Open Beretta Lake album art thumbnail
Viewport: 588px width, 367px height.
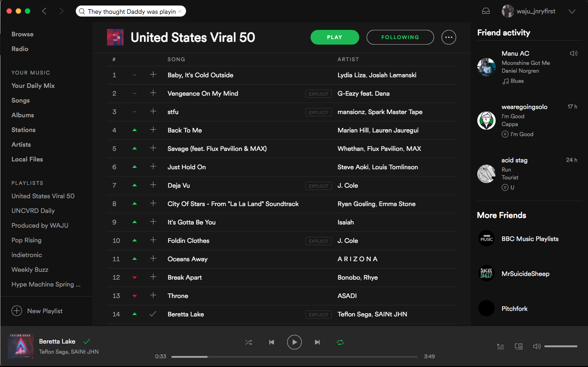click(21, 346)
